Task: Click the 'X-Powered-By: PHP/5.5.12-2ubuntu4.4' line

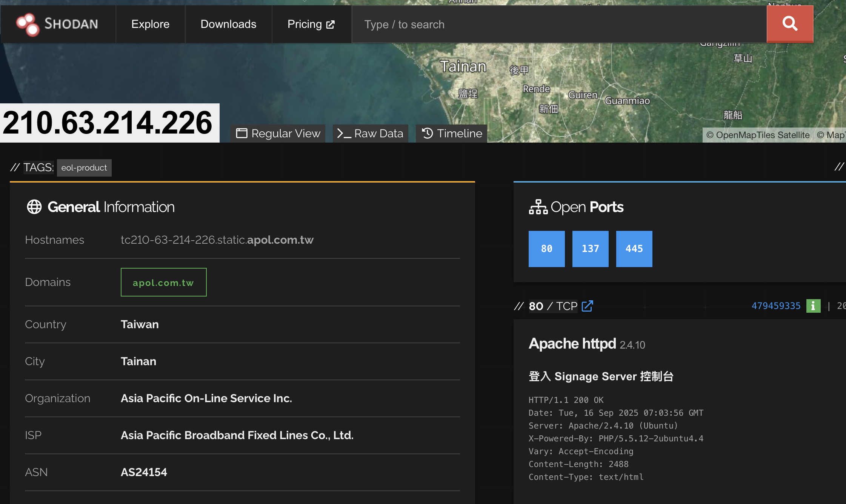Action: point(616,438)
